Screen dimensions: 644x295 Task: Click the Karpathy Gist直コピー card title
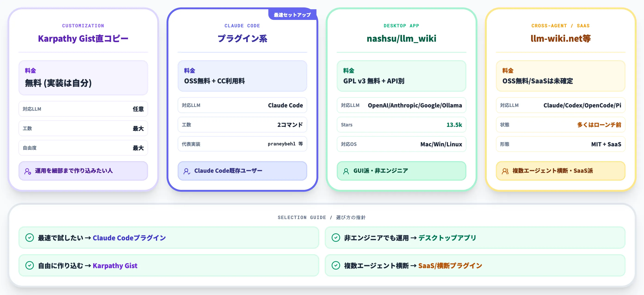(83, 38)
